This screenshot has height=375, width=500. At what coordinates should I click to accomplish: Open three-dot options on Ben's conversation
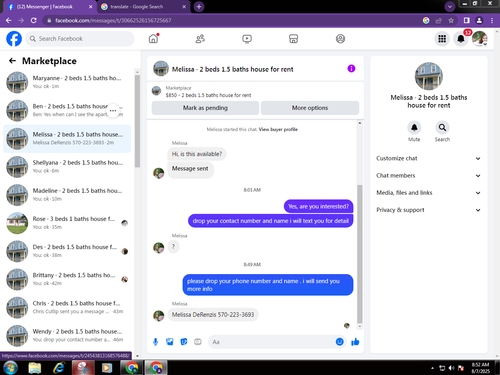pyautogui.click(x=113, y=110)
